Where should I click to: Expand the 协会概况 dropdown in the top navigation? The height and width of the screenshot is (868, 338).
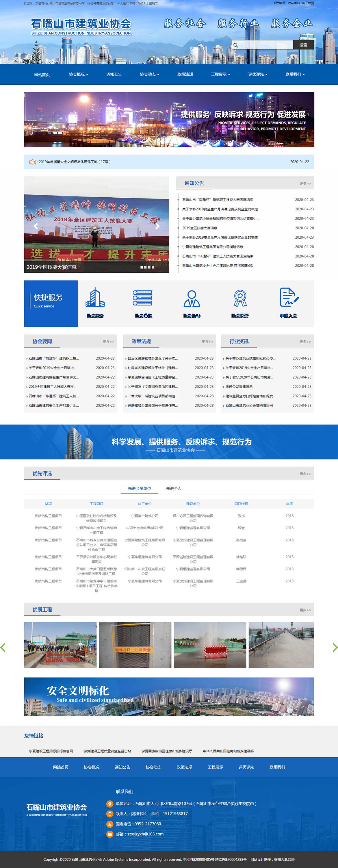(x=79, y=75)
